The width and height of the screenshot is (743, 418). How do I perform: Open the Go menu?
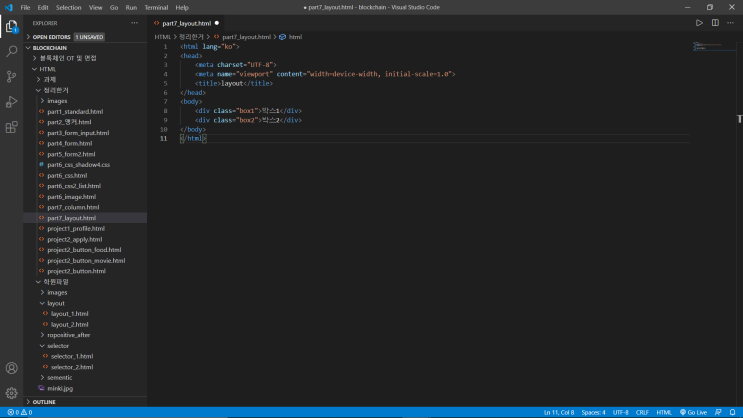[114, 8]
